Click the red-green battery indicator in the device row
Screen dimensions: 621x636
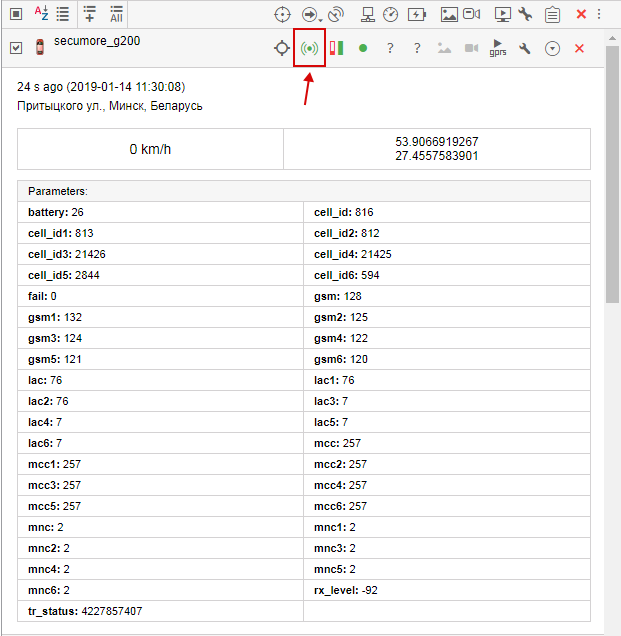pos(337,48)
